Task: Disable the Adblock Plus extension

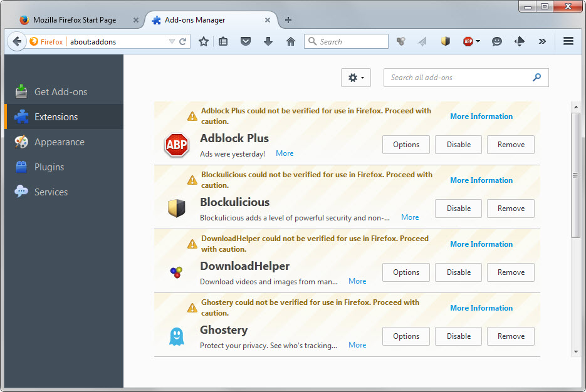Action: tap(459, 145)
